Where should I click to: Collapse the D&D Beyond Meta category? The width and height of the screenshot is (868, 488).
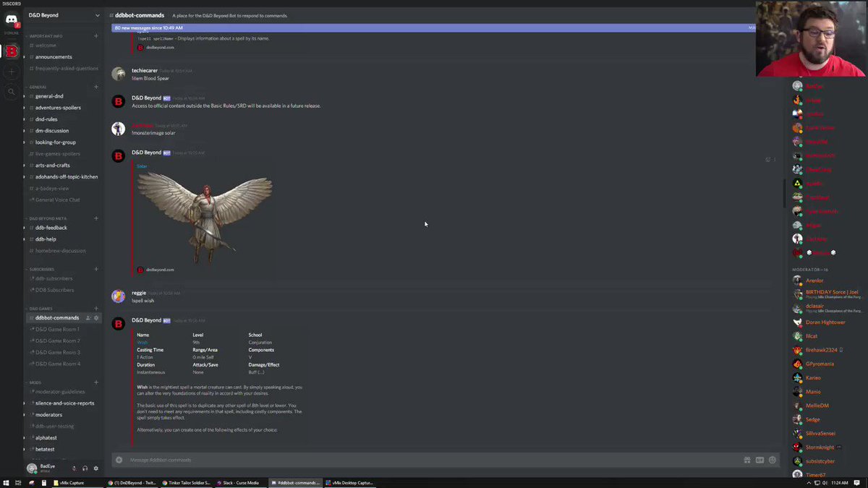[x=46, y=218]
